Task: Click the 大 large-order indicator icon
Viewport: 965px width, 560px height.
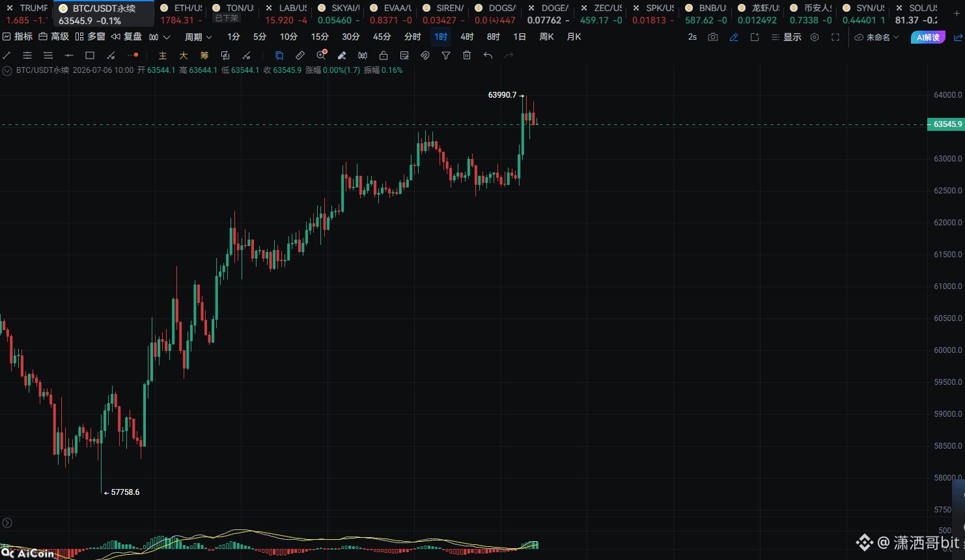Action: click(184, 55)
